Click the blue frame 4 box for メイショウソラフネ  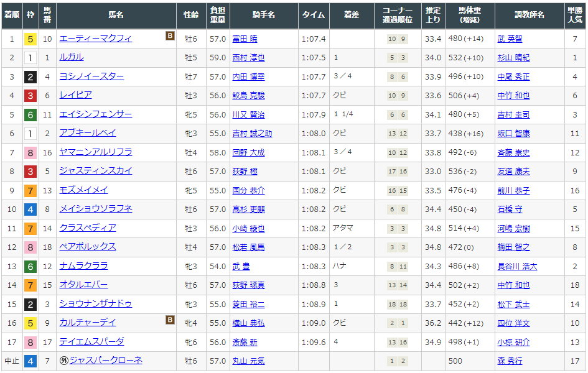tap(30, 210)
